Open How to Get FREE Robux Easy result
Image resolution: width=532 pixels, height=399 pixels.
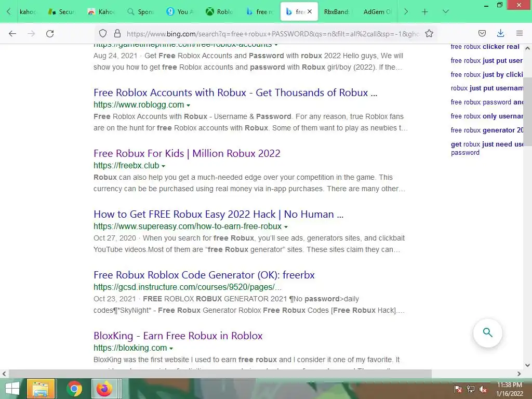[219, 214]
